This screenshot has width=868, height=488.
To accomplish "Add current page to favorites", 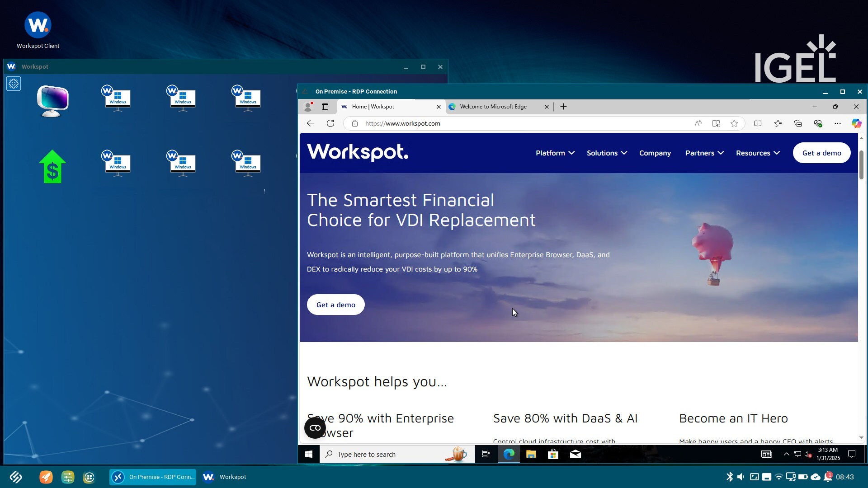I will (x=734, y=123).
